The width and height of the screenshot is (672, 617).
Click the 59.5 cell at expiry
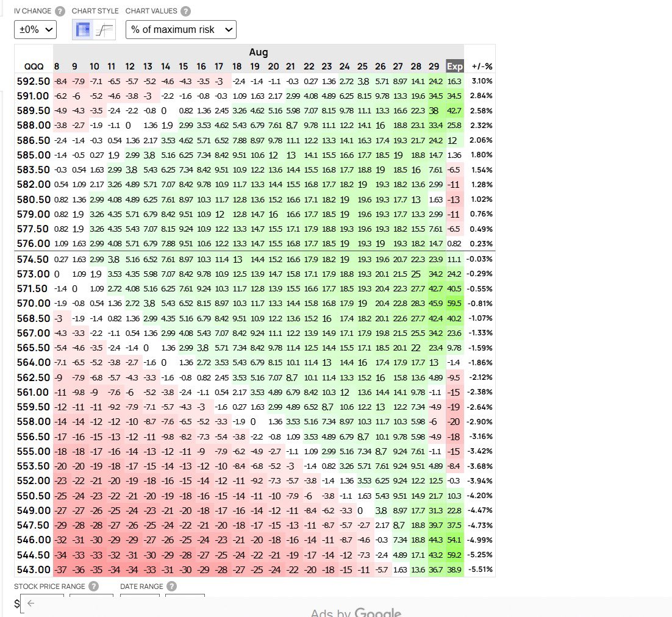[x=454, y=304]
